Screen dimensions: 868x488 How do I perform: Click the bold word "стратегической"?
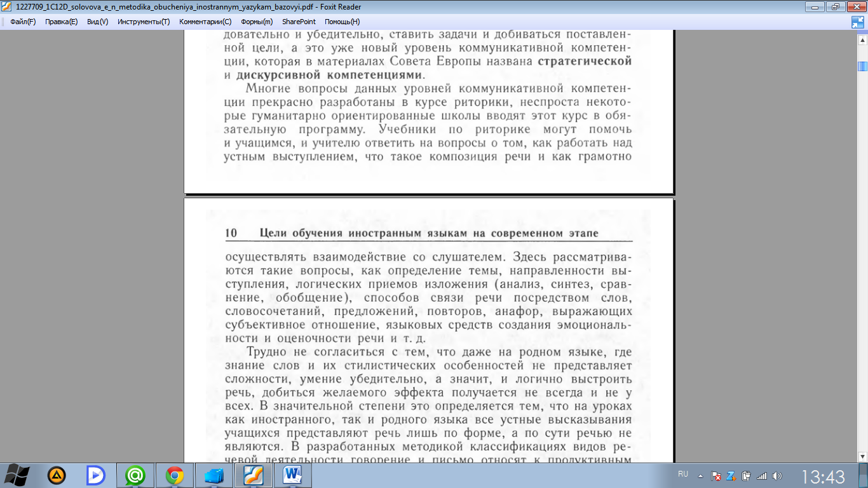[x=585, y=62]
